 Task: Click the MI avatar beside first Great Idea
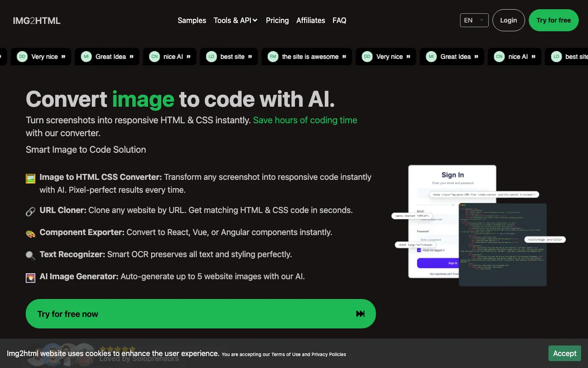[x=86, y=57]
